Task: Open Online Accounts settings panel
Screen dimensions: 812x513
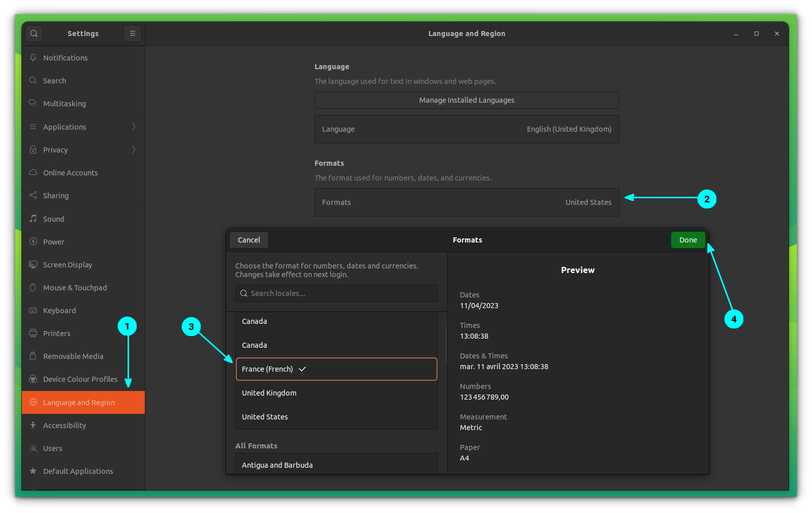Action: pos(83,172)
